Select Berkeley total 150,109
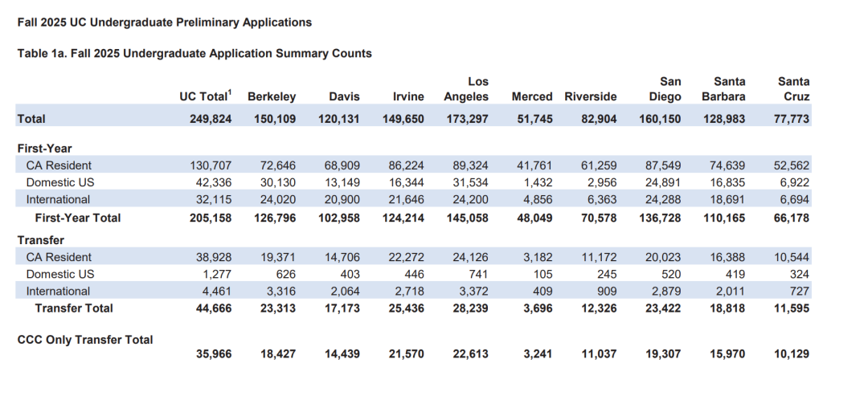 coord(275,119)
